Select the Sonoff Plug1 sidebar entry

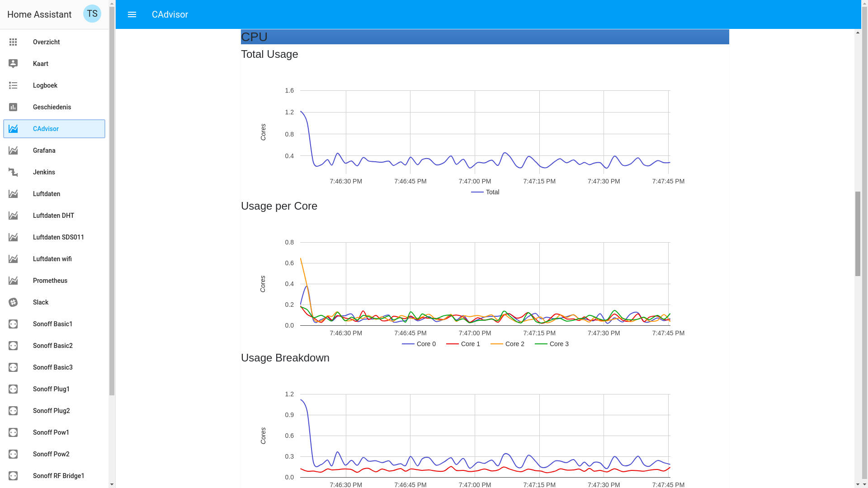click(x=54, y=389)
